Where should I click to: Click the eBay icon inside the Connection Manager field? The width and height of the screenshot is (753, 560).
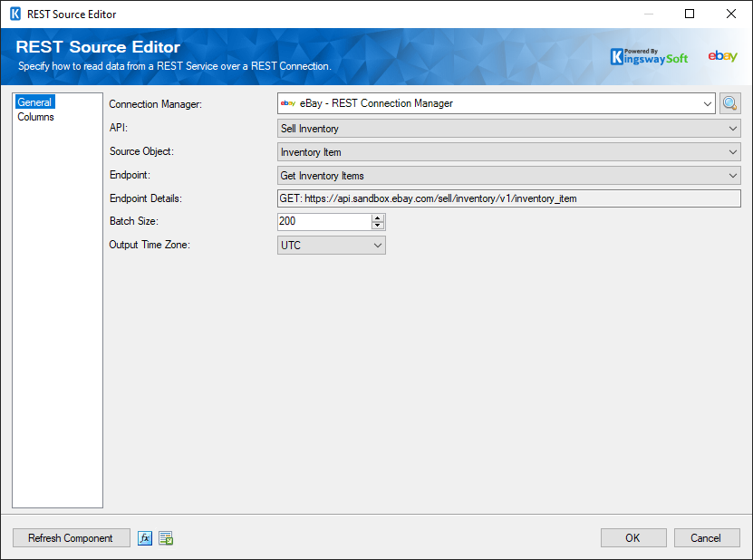pyautogui.click(x=288, y=102)
